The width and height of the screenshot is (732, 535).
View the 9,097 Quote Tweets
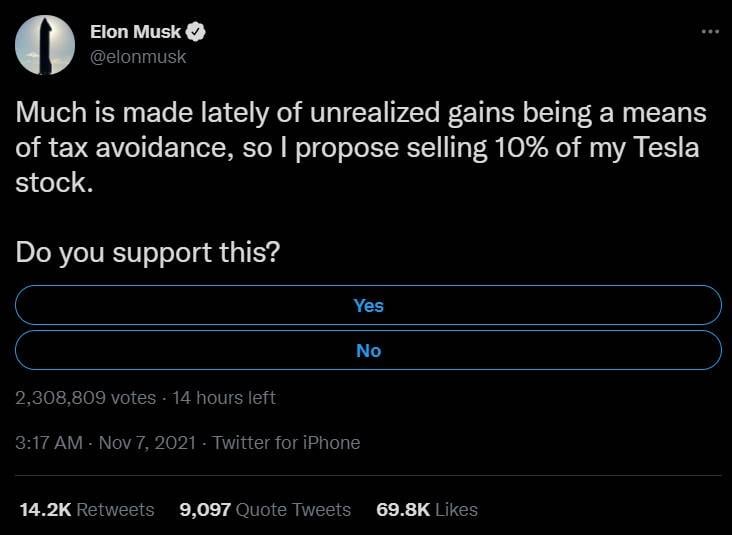[x=265, y=509]
